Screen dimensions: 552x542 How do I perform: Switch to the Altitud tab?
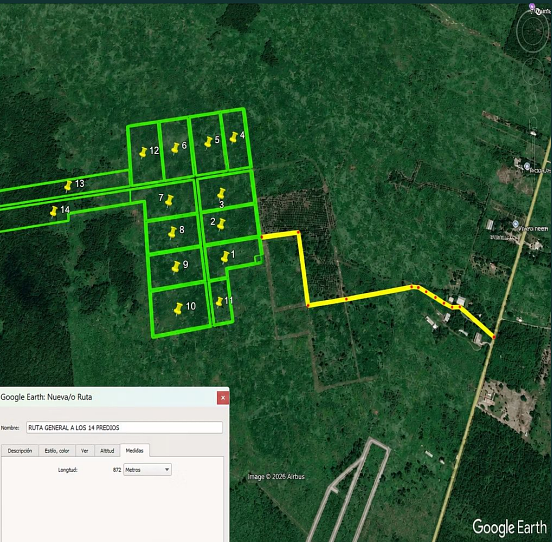(x=107, y=451)
